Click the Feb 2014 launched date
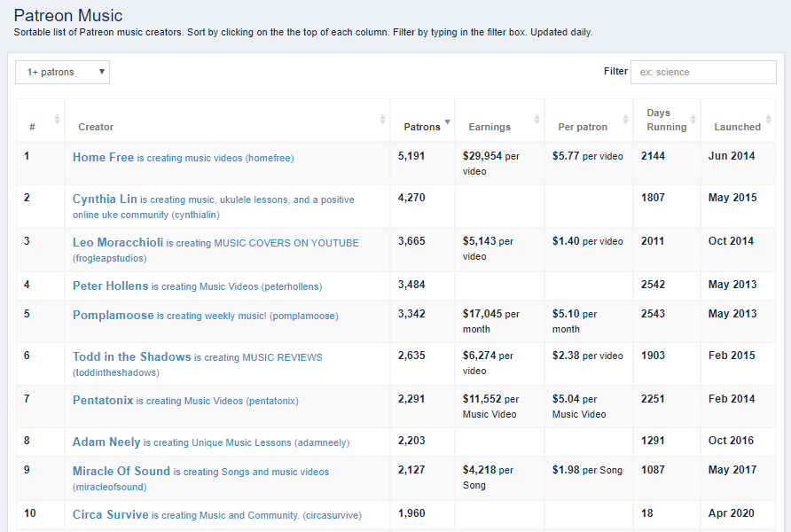The width and height of the screenshot is (791, 532). click(732, 399)
